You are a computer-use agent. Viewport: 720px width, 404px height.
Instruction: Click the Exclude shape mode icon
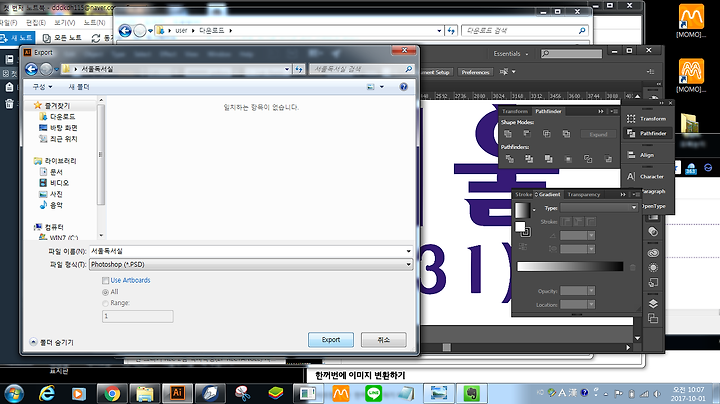pyautogui.click(x=566, y=134)
